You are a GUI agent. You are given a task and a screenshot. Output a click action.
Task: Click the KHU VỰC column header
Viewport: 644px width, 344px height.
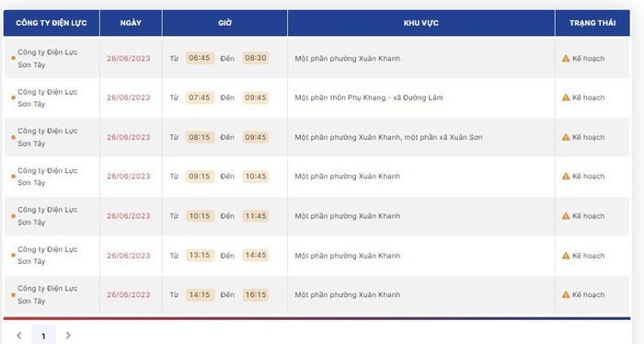421,23
